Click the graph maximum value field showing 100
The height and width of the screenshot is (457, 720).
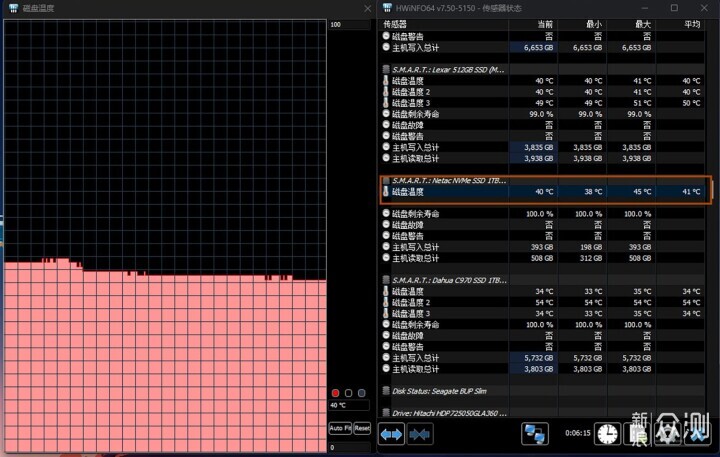349,24
